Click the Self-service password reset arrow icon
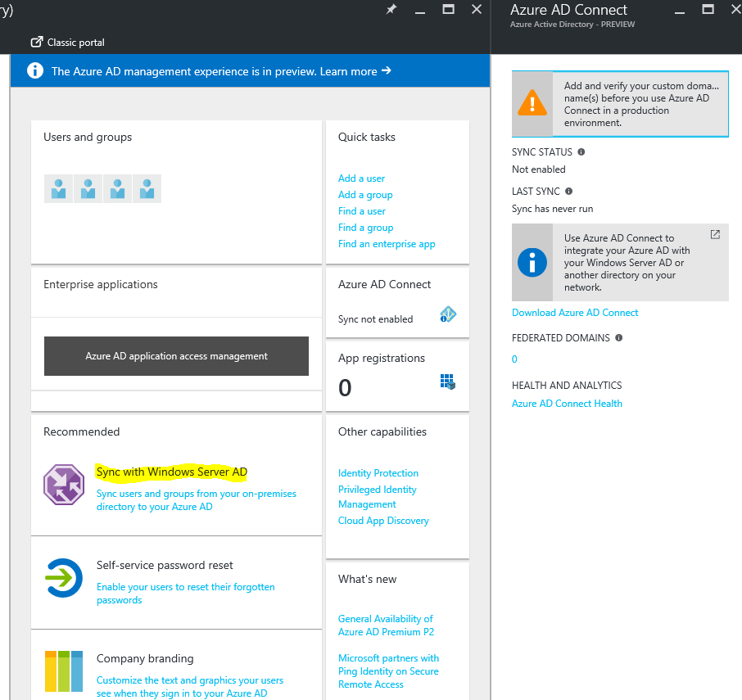The height and width of the screenshot is (700, 742). pos(64,578)
